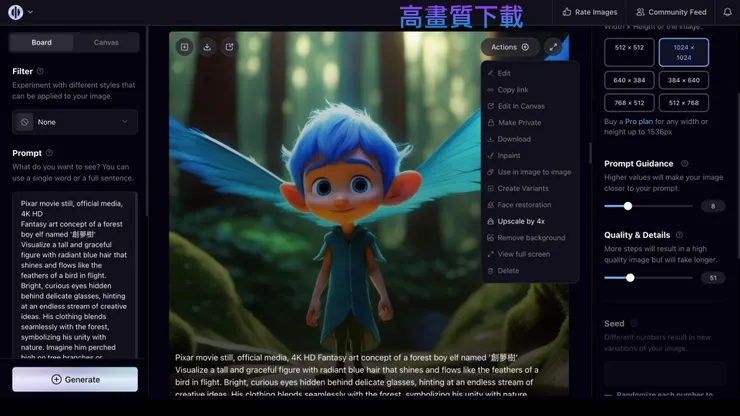The height and width of the screenshot is (416, 740).
Task: Choose Face restoration
Action: (529, 205)
